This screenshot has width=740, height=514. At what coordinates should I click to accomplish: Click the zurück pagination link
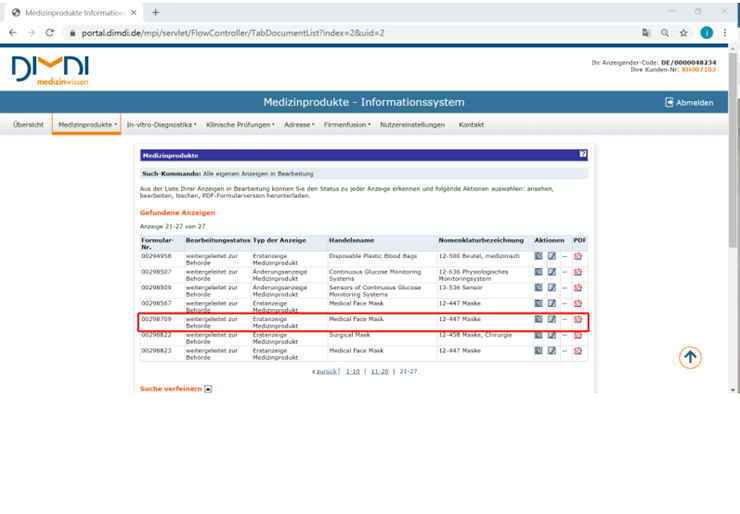[326, 371]
